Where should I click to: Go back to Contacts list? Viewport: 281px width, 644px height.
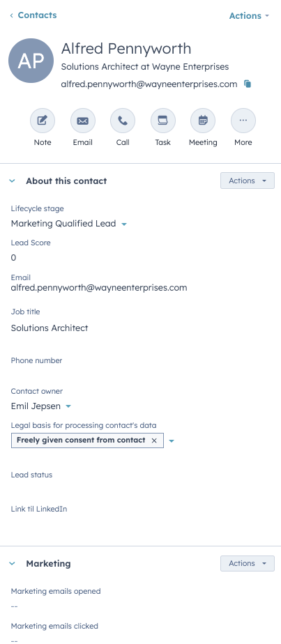pyautogui.click(x=33, y=15)
